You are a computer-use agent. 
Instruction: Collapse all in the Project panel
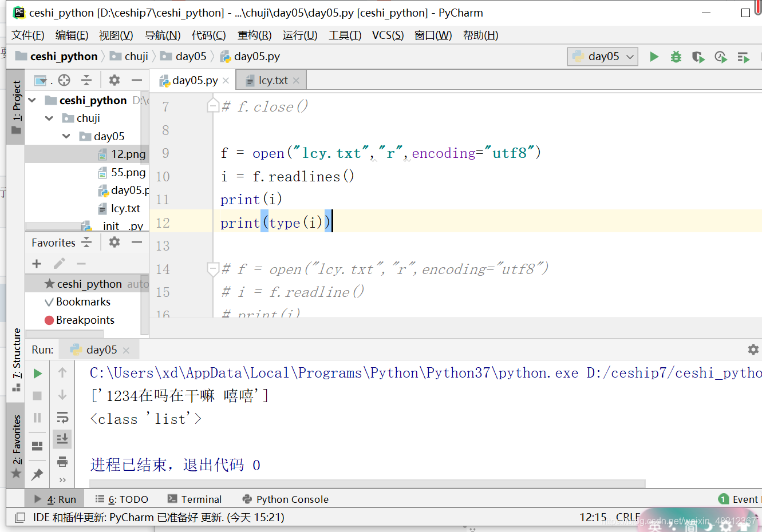click(x=86, y=80)
